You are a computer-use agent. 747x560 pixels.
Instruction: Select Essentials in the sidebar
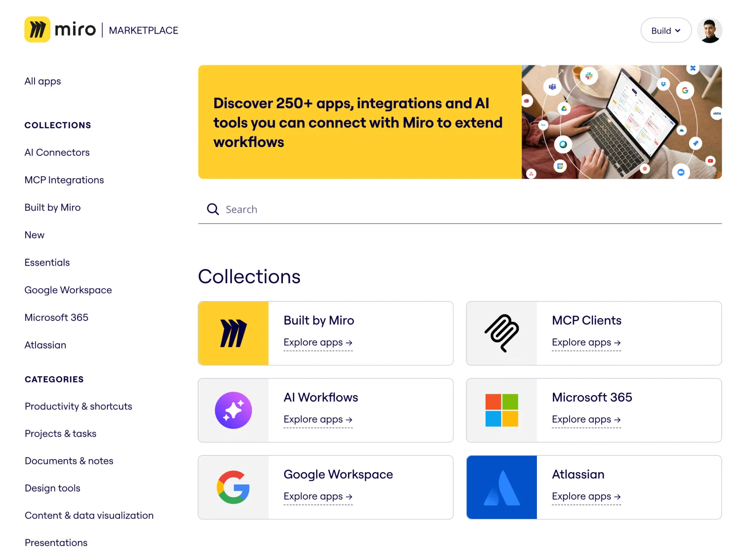[x=47, y=263]
